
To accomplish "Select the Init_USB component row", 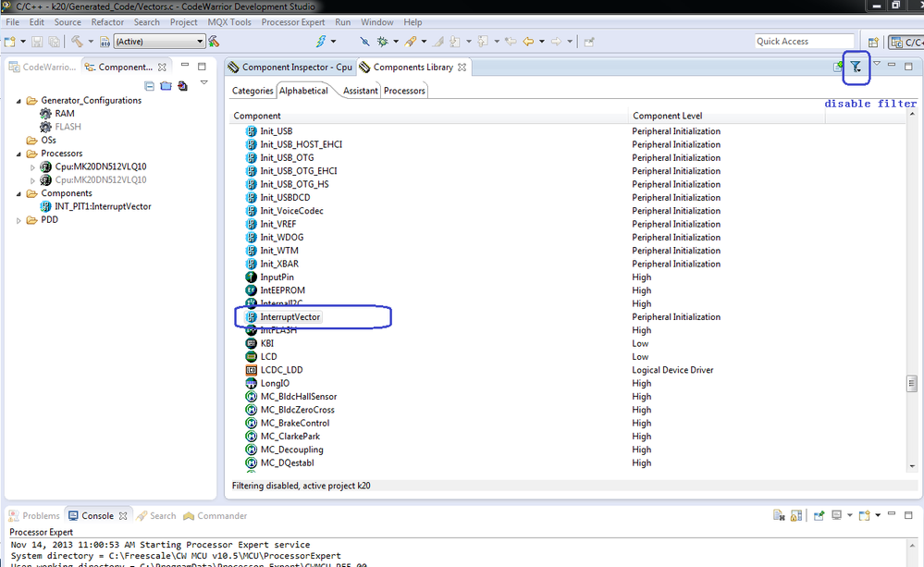I will (276, 131).
